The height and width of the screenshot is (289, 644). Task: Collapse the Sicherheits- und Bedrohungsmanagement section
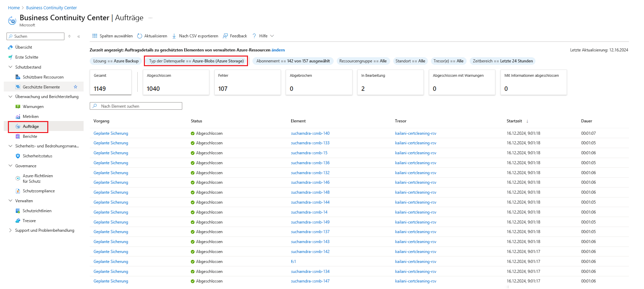pos(10,146)
